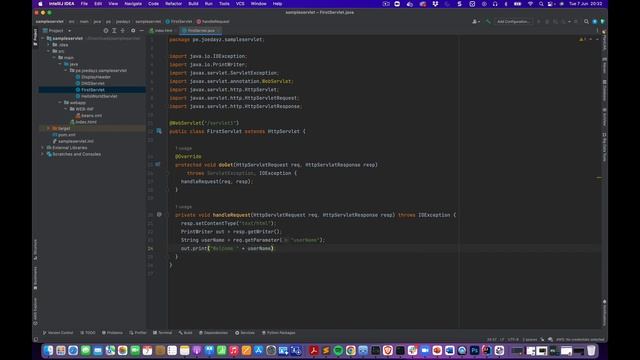Open the VCS menu
This screenshot has width=640, height=360.
click(240, 4)
